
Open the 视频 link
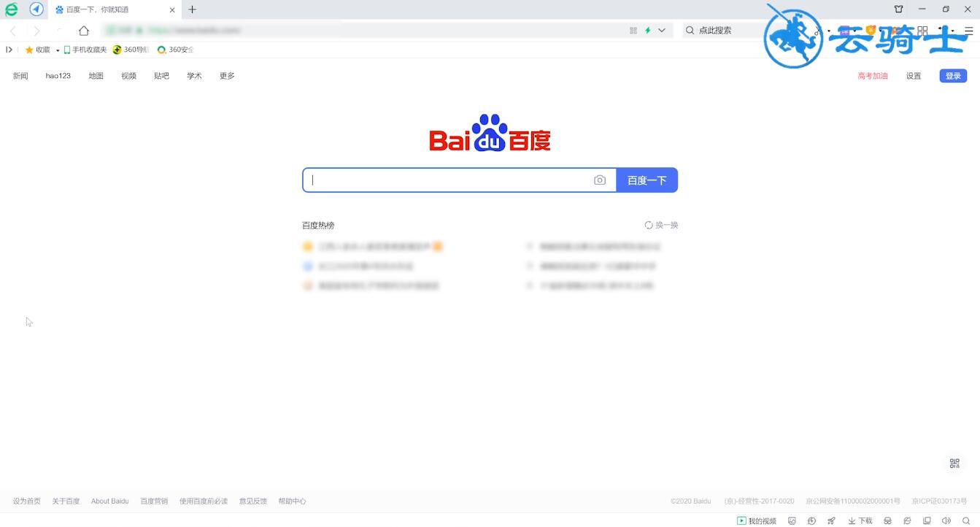pyautogui.click(x=129, y=76)
